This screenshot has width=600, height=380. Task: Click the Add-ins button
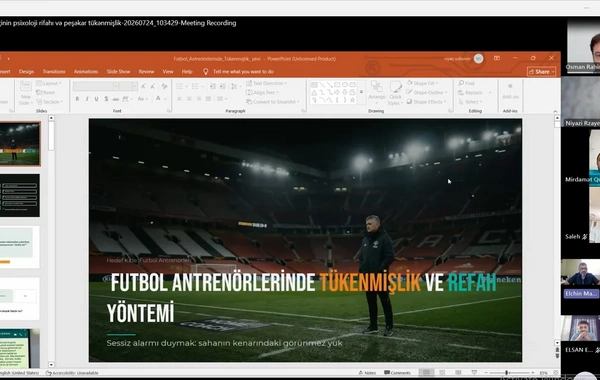510,92
